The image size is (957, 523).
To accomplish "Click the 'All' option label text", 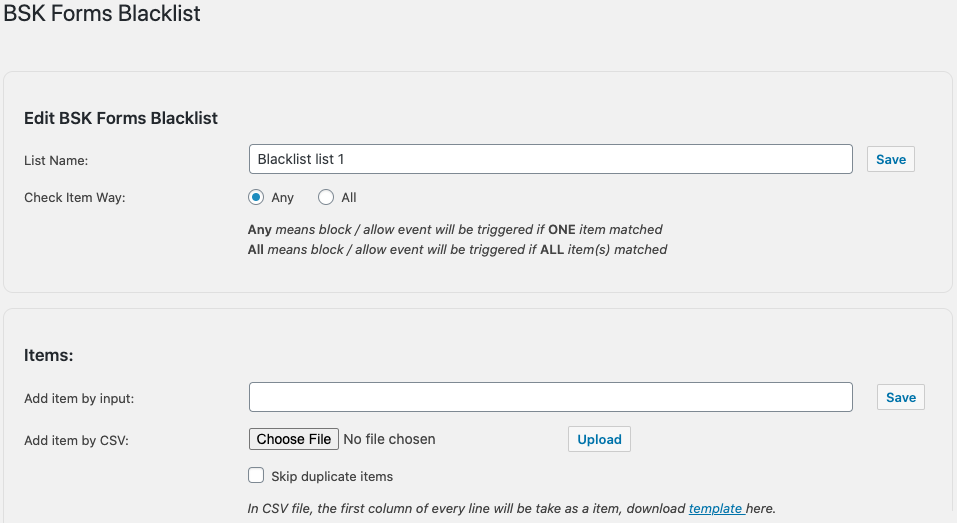I will [348, 198].
